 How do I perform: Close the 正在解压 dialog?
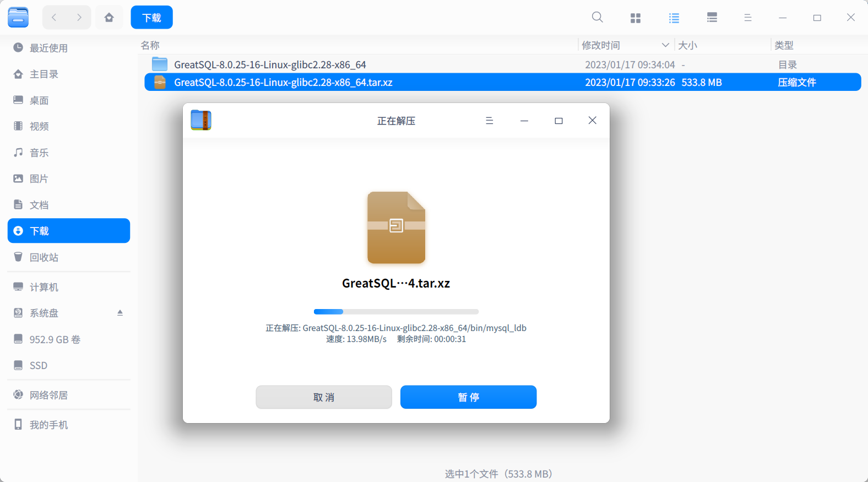[x=593, y=121]
